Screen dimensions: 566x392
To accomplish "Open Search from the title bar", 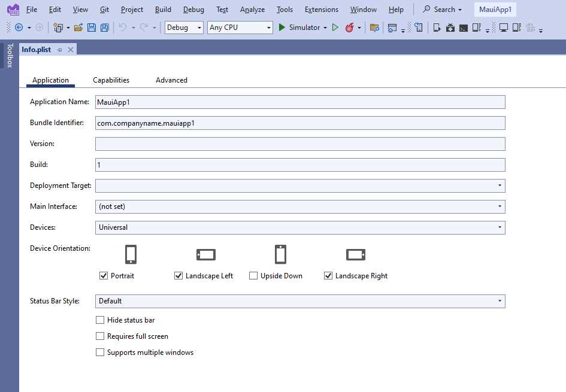I will tap(442, 9).
